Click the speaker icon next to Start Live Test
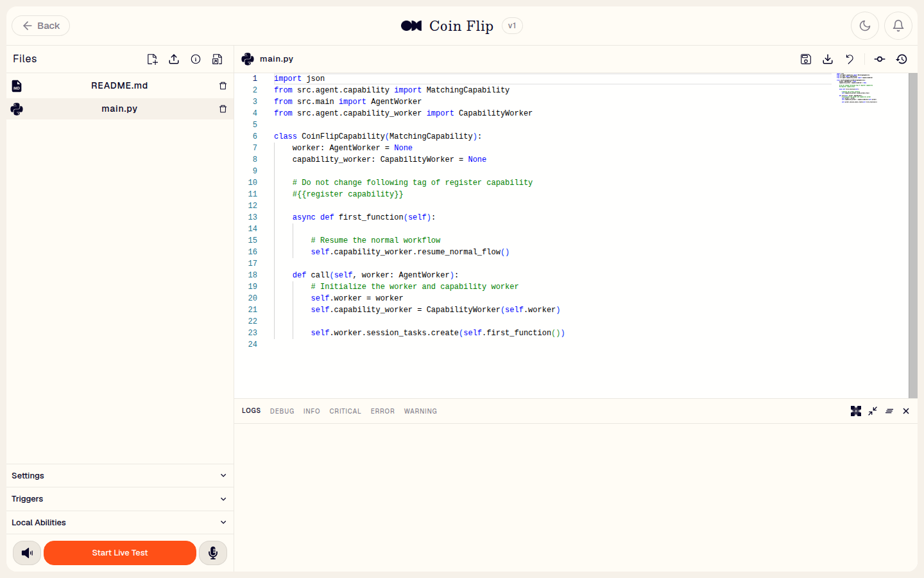The width and height of the screenshot is (924, 578). 27,553
